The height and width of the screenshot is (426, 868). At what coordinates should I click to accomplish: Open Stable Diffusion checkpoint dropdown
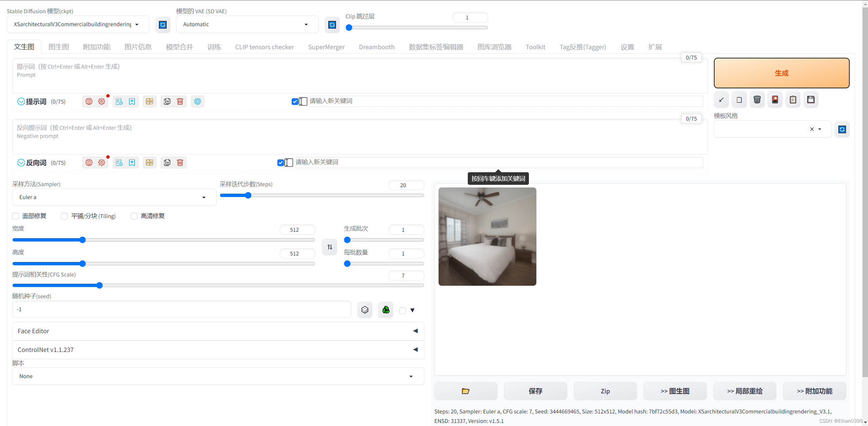(78, 24)
